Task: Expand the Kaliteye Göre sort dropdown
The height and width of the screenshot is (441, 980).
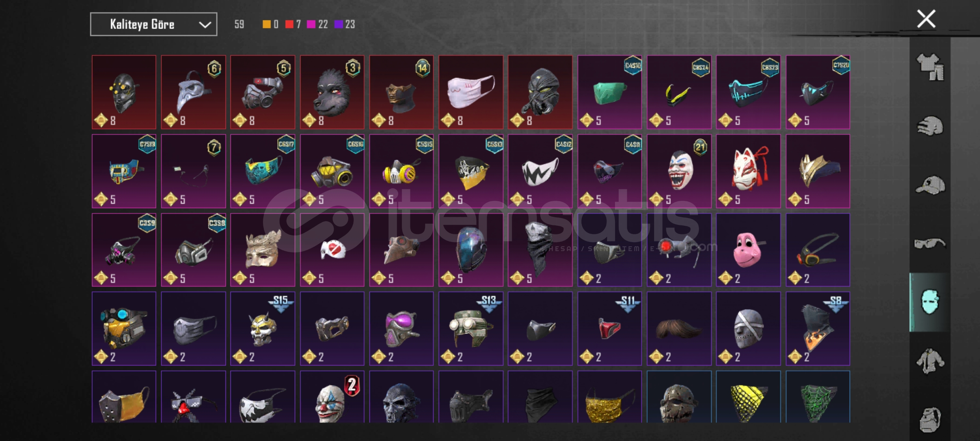Action: 154,24
